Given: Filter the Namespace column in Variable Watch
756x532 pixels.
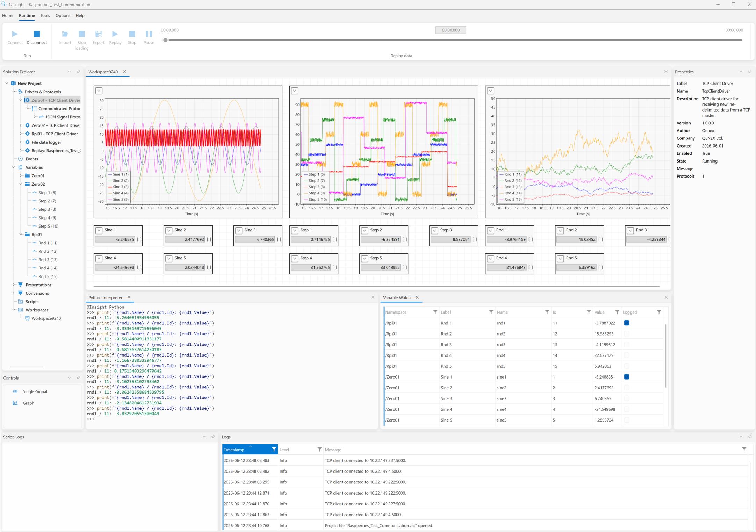Looking at the screenshot, I should click(435, 312).
